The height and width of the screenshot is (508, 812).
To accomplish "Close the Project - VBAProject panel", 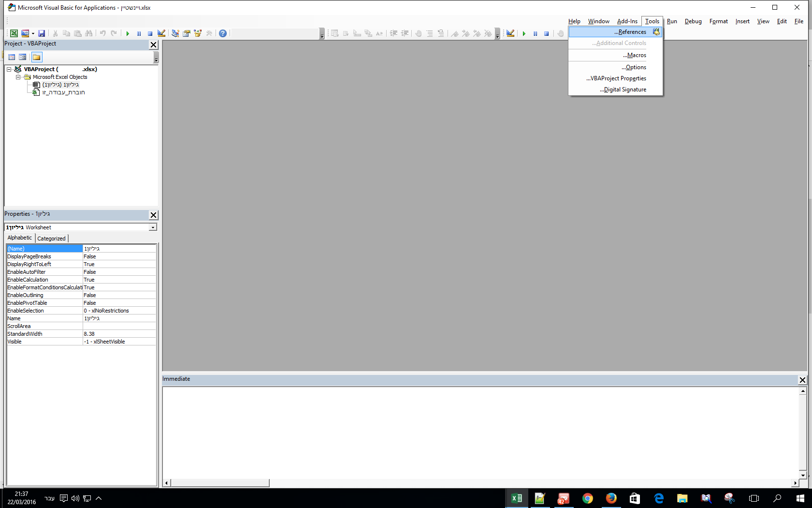I will click(154, 45).
